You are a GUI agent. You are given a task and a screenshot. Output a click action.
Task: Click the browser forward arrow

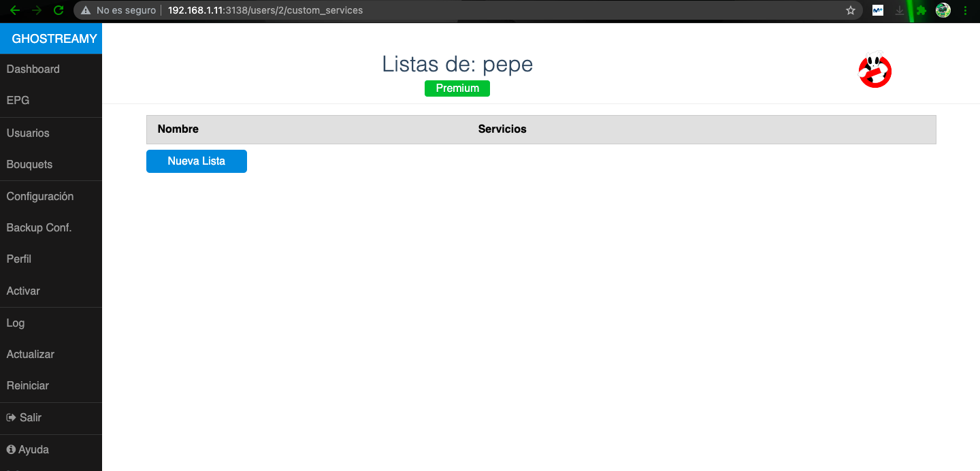coord(37,10)
